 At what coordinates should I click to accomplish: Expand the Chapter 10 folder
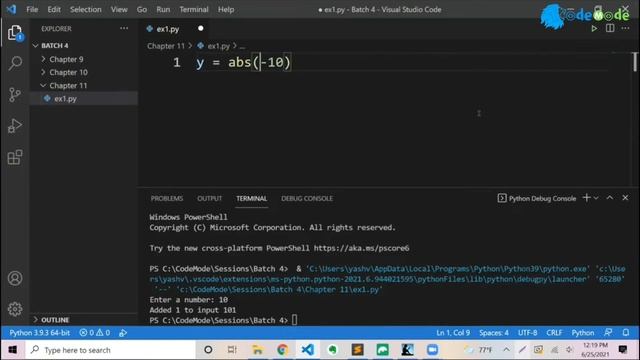(68, 72)
